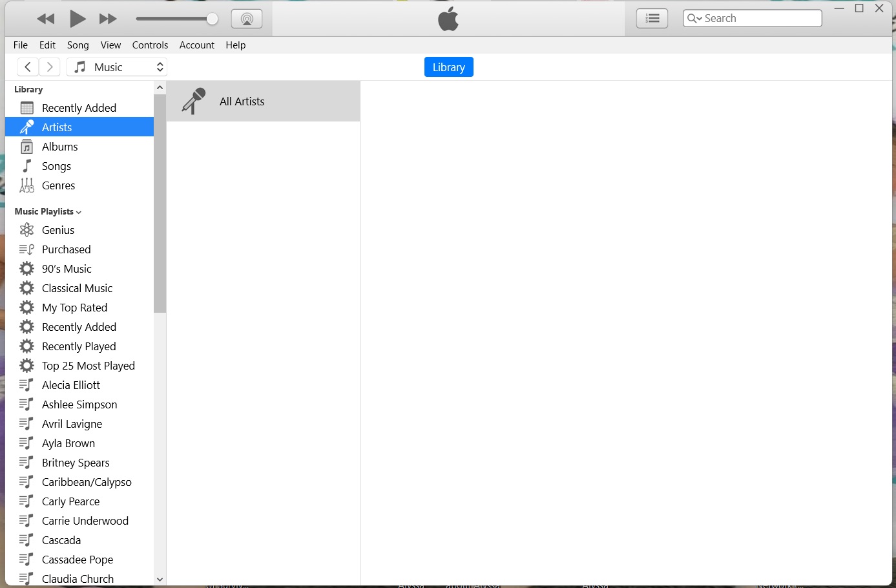896x588 pixels.
Task: Select the All Artists row
Action: tap(263, 101)
